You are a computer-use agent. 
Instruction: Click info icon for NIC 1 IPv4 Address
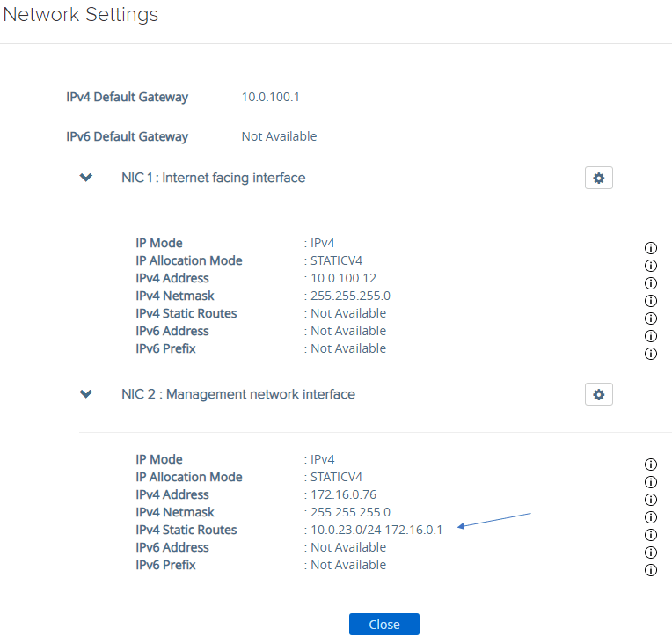[x=651, y=283]
